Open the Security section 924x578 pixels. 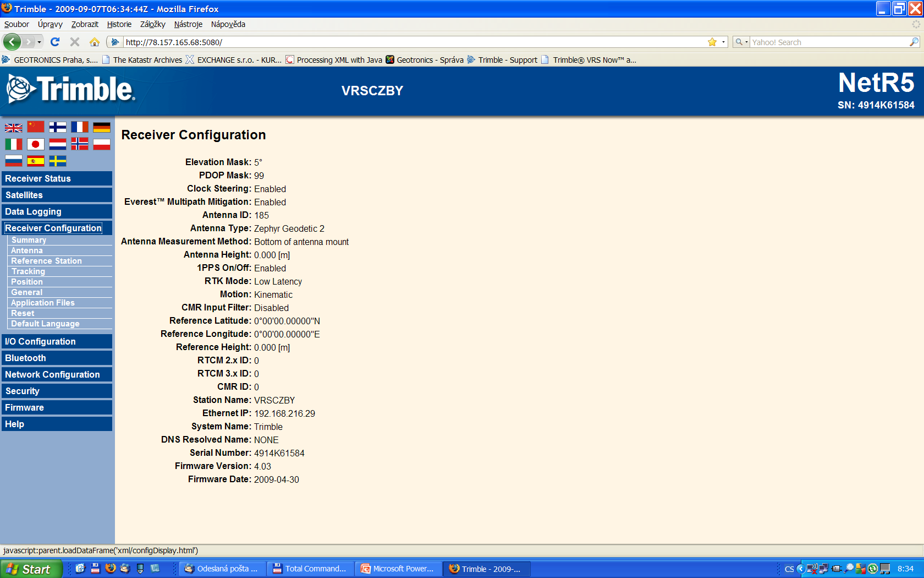click(57, 391)
